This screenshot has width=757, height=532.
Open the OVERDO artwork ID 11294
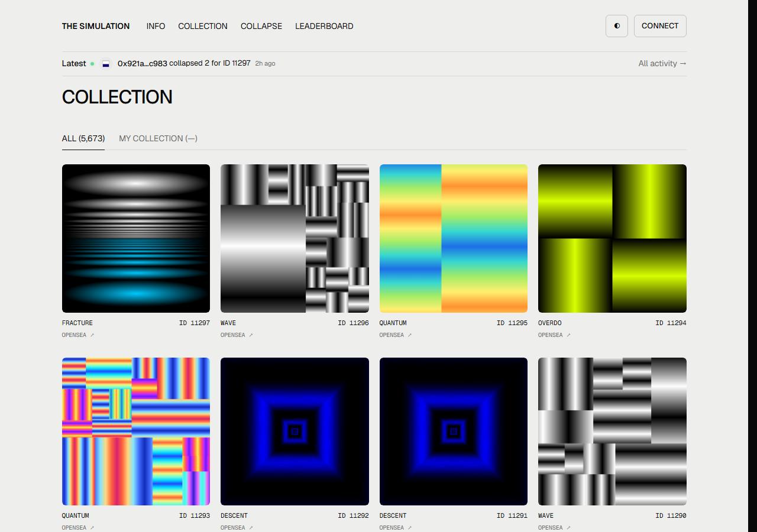click(x=612, y=238)
